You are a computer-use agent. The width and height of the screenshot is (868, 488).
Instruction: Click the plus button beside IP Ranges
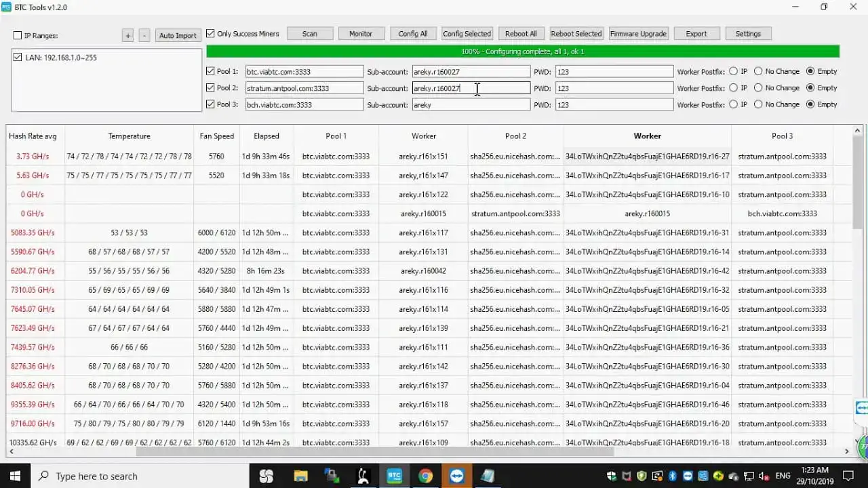point(126,35)
